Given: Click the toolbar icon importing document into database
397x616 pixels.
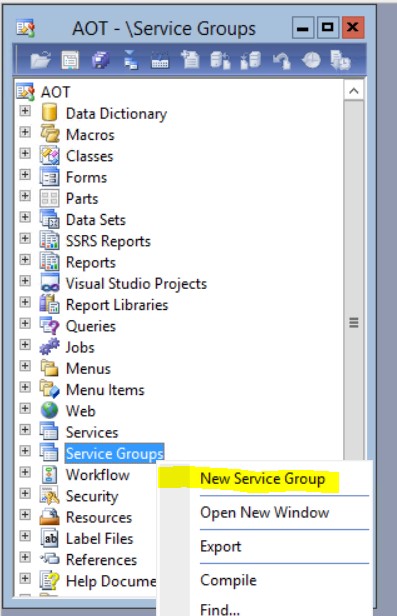Looking at the screenshot, I should tap(251, 60).
